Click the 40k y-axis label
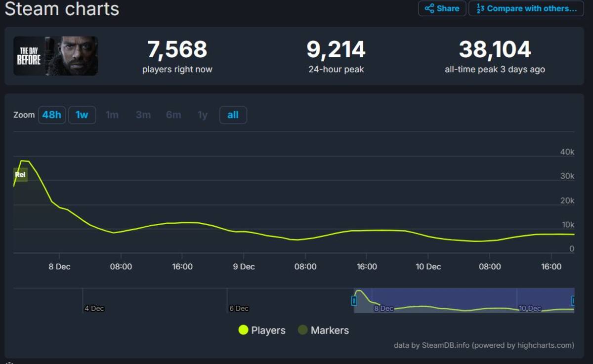This screenshot has width=593, height=364. click(567, 152)
